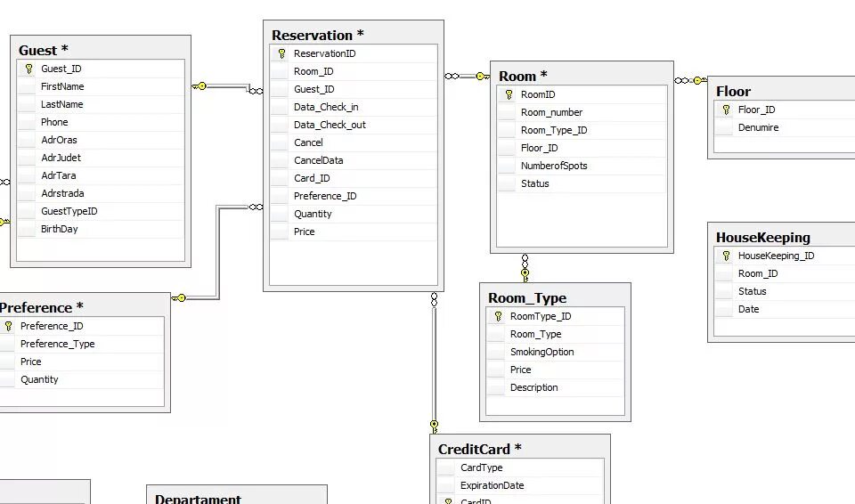Click Room_Type column inside Room_Type table
Image resolution: width=855 pixels, height=504 pixels.
pos(555,334)
